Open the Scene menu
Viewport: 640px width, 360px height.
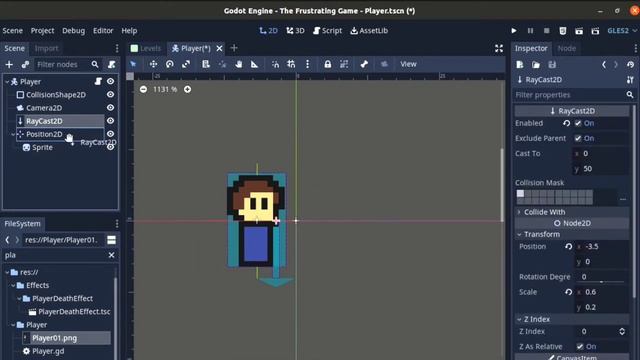13,31
